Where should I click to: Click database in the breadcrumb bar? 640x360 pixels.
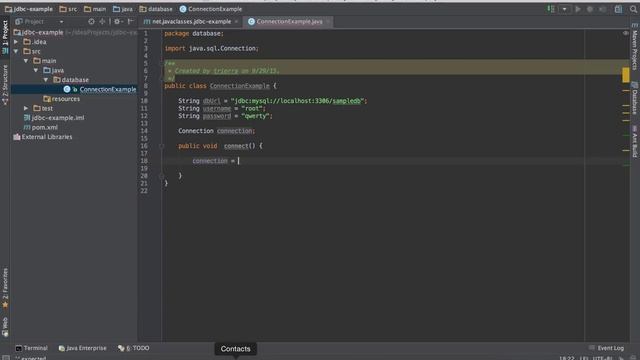coord(156,9)
